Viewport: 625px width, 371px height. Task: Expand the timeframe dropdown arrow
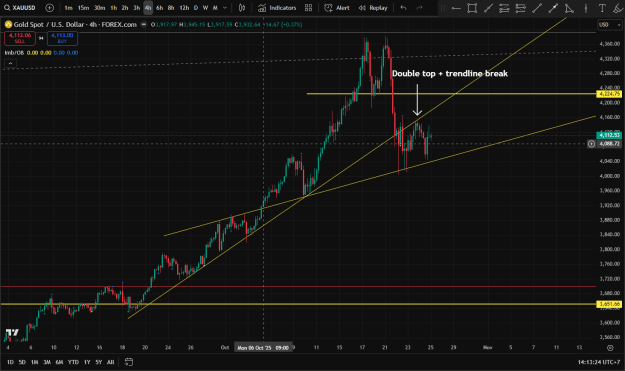point(225,8)
